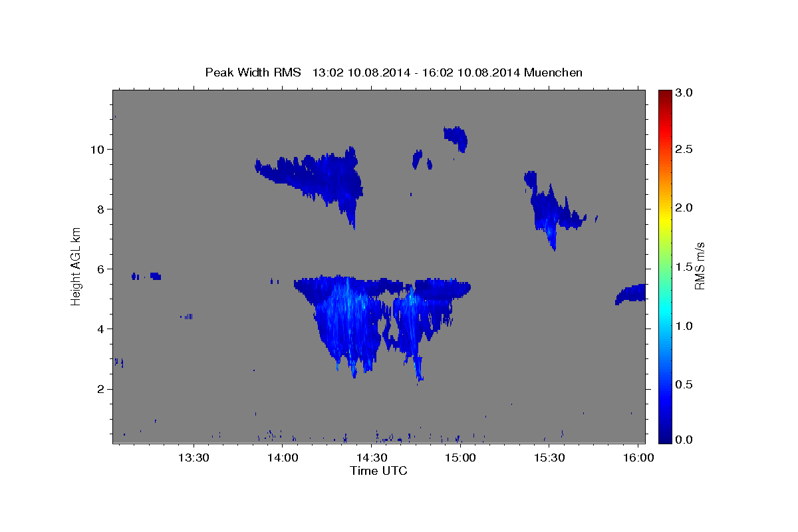Click the 'Height AGL km' axis title
The height and width of the screenshot is (532, 798).
click(76, 266)
